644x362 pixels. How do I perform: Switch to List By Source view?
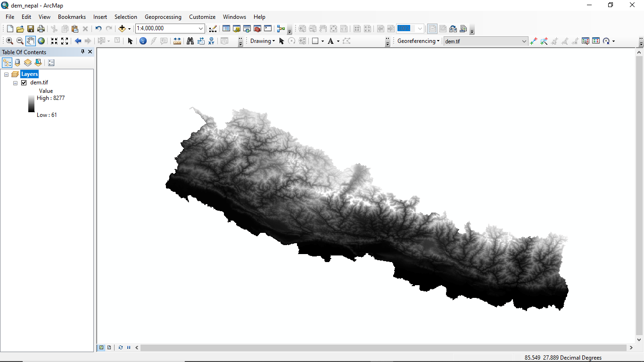pyautogui.click(x=17, y=63)
